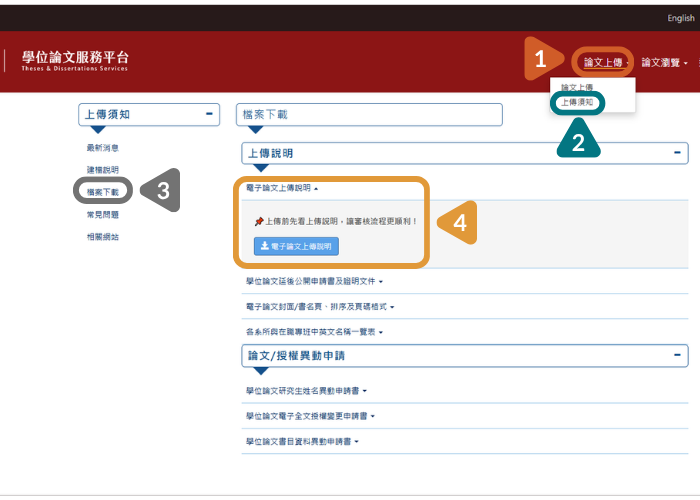
Task: Expand 電子論文封面/書名頁、排序及頁碼格式
Action: pos(320,307)
